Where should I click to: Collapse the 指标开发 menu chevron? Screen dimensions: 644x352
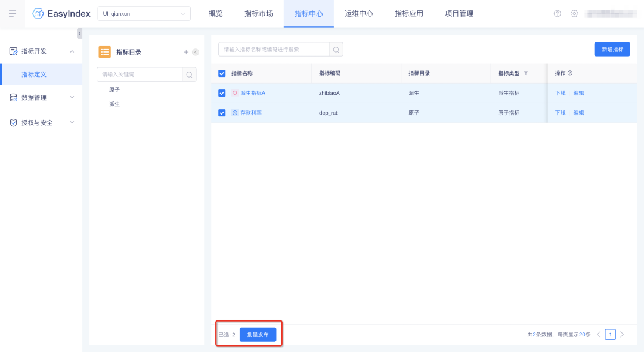(72, 51)
